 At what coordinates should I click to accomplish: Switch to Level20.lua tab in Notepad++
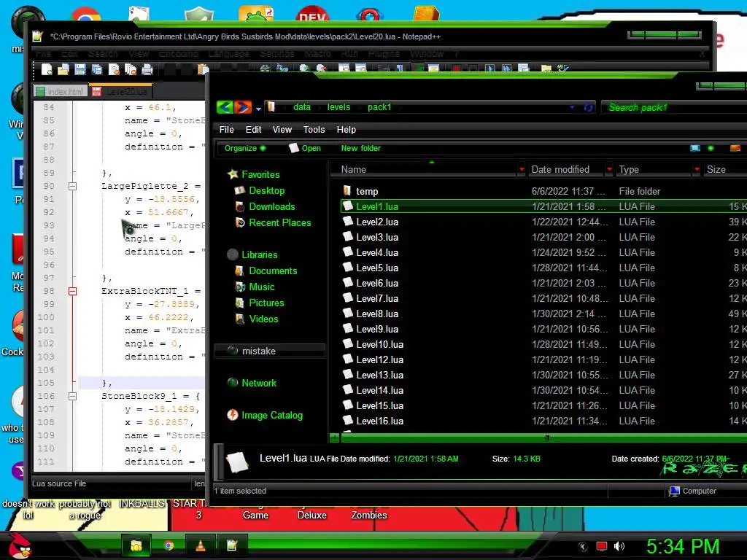pos(121,91)
